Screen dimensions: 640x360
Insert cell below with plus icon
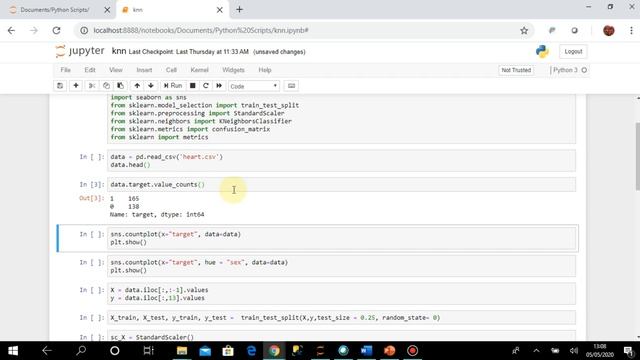[76, 86]
